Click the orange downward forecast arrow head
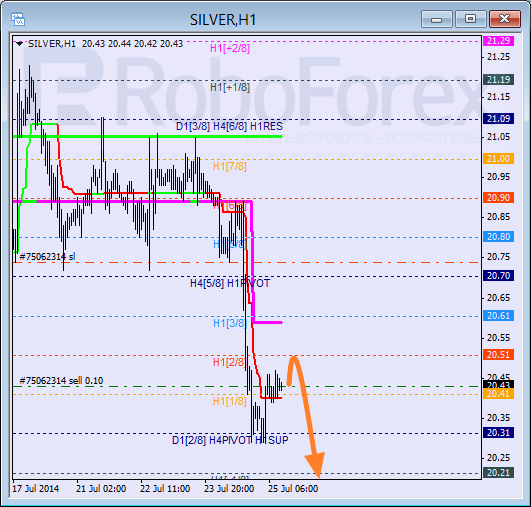This screenshot has height=507, width=531. (x=315, y=465)
